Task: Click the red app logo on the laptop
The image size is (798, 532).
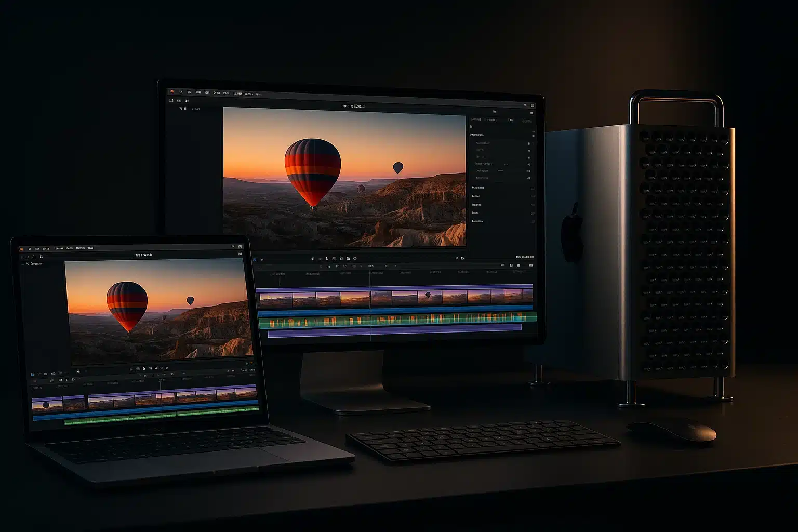Action: pyautogui.click(x=21, y=249)
